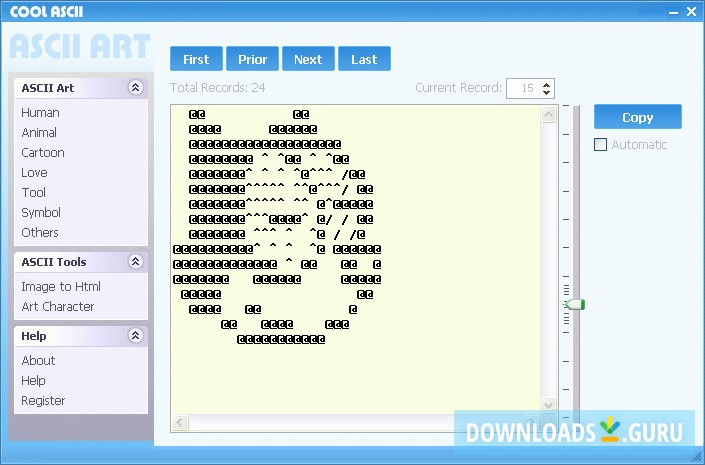Screen dimensions: 705x465
Task: Close the Cool ASCII window
Action: (x=692, y=12)
